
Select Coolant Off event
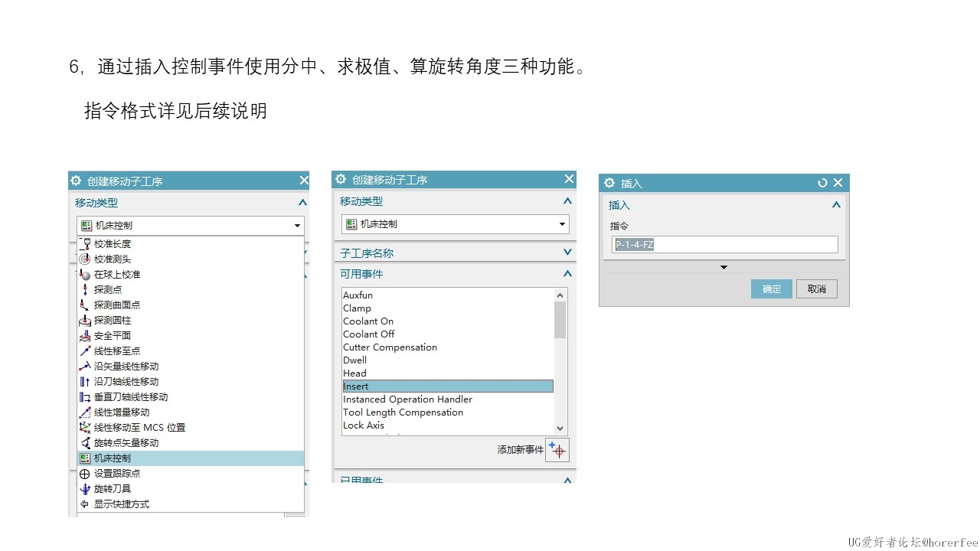pyautogui.click(x=448, y=334)
